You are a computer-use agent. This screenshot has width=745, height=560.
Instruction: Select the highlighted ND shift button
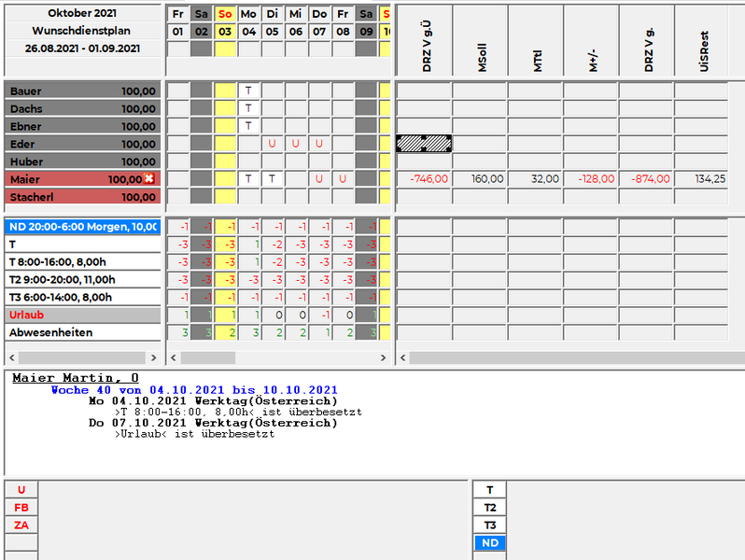[490, 543]
